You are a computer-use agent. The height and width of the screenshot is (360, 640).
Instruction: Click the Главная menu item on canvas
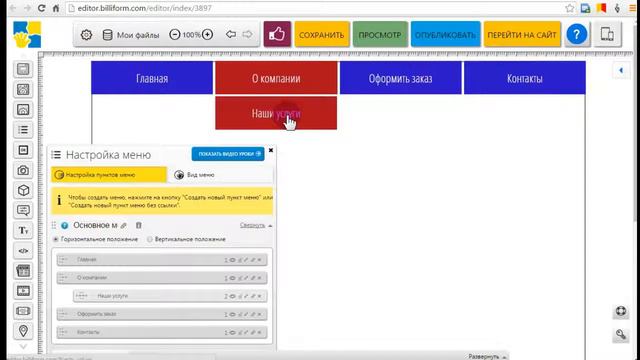tap(152, 78)
